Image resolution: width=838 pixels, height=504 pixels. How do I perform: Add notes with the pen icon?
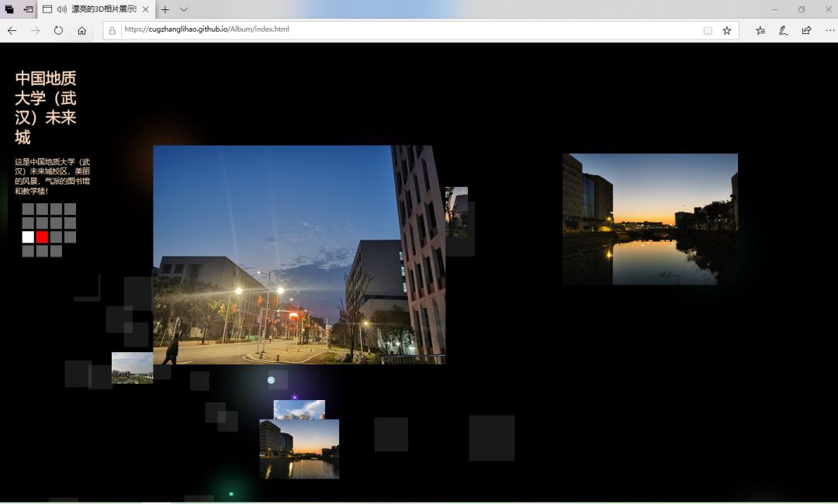(783, 30)
